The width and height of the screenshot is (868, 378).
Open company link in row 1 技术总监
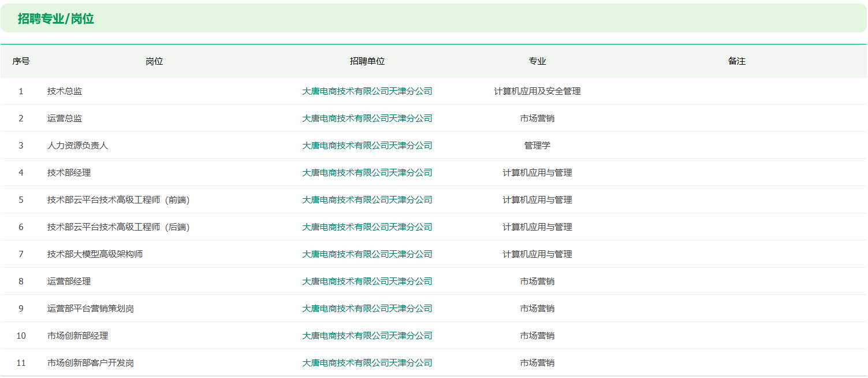(367, 91)
